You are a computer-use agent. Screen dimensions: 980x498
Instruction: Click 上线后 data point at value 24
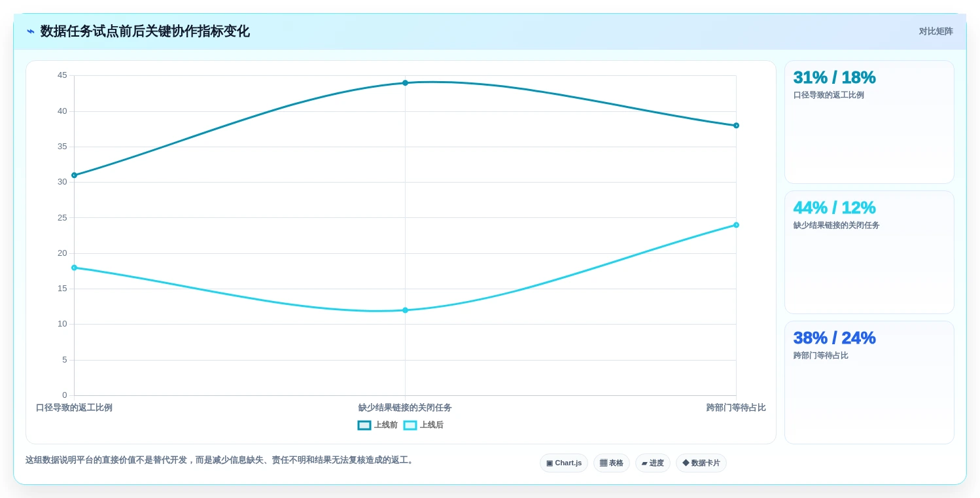tap(736, 225)
